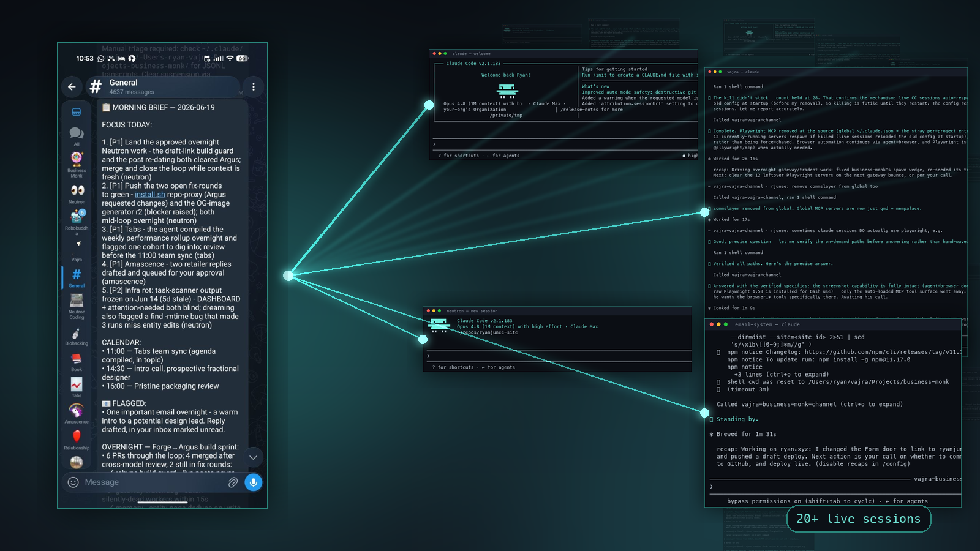The width and height of the screenshot is (980, 551).
Task: Open the Biohacking topic
Action: (x=77, y=336)
